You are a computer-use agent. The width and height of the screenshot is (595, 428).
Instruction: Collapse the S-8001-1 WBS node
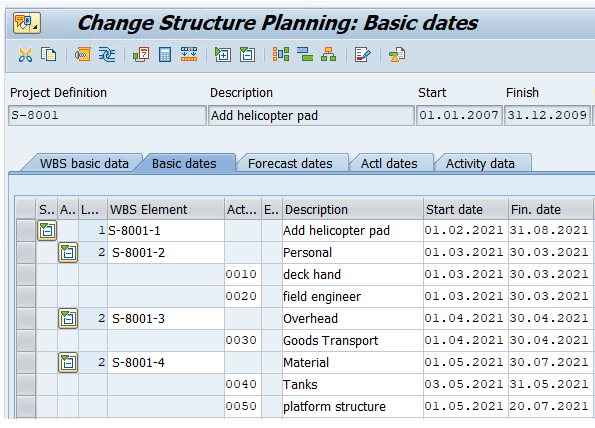click(47, 230)
